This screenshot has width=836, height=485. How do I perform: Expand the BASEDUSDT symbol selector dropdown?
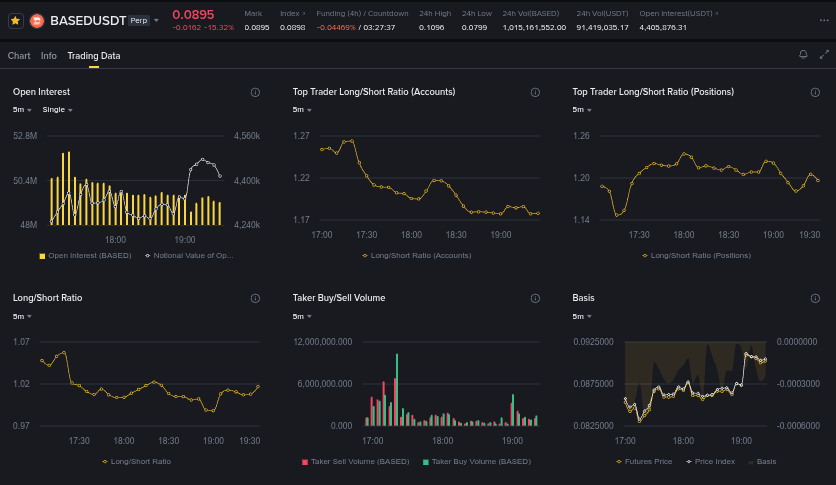tap(157, 20)
